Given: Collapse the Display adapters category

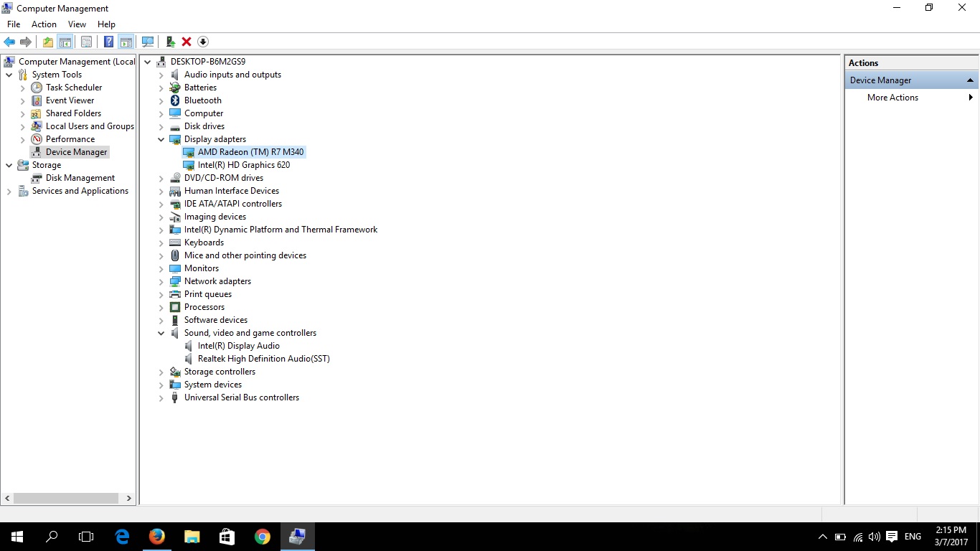Looking at the screenshot, I should click(x=161, y=139).
